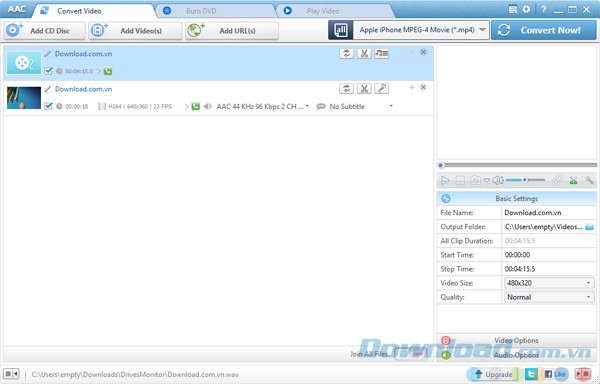600x384 pixels.
Task: Click Add Video(s) button
Action: pyautogui.click(x=135, y=31)
